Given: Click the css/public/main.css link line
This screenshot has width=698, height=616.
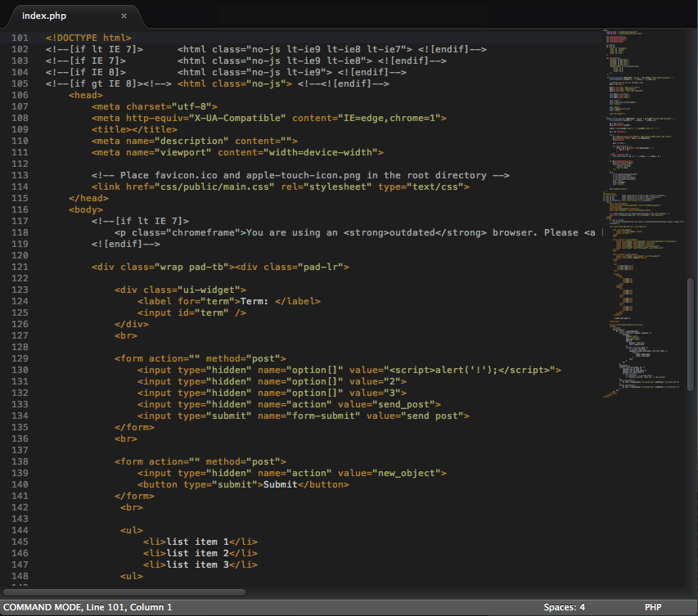Looking at the screenshot, I should click(281, 187).
